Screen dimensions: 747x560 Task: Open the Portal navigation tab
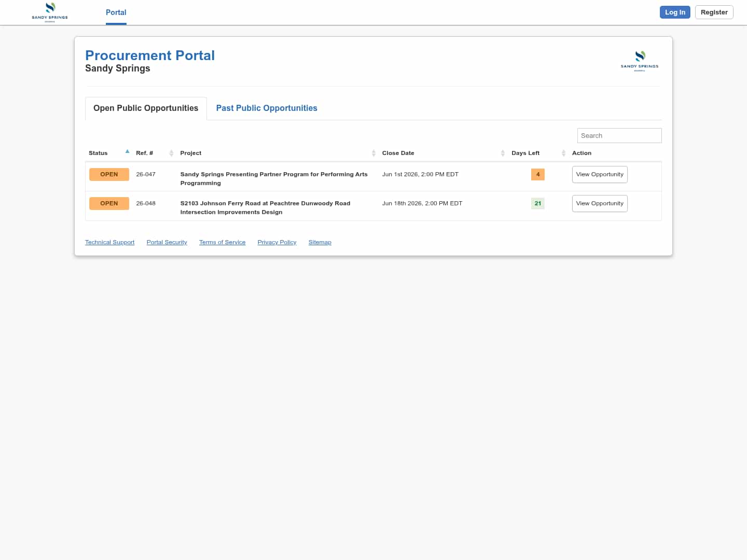pos(116,12)
